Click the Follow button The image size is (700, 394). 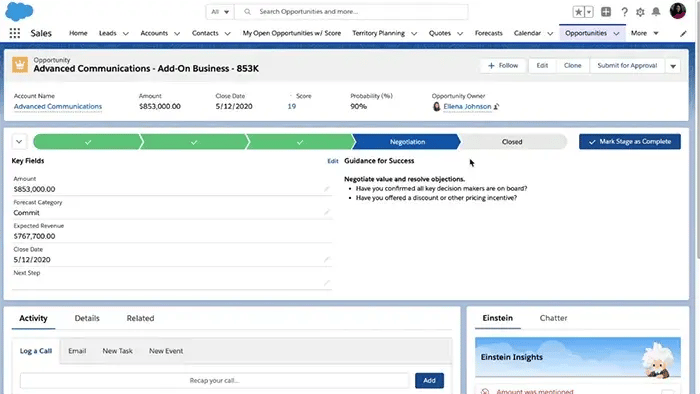pyautogui.click(x=503, y=66)
